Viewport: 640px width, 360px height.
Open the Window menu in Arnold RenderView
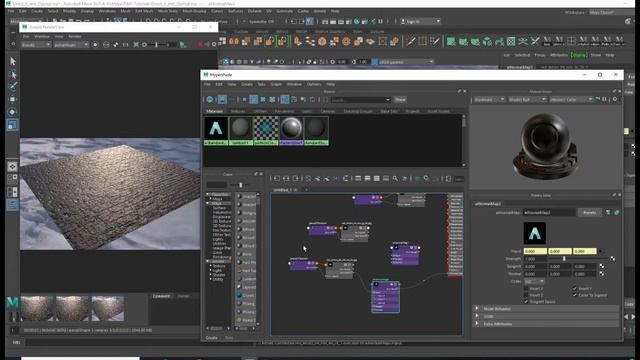42,36
